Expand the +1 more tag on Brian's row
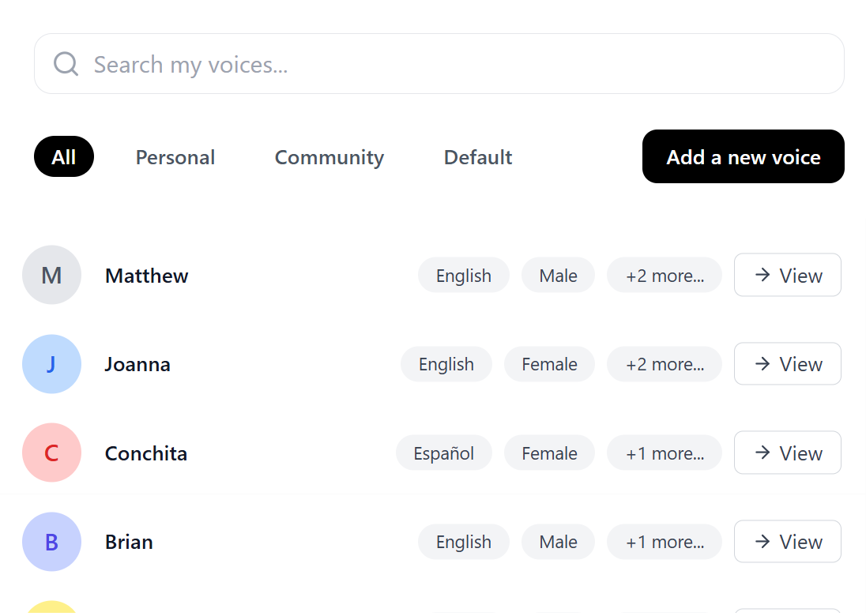The height and width of the screenshot is (616, 866). click(x=664, y=542)
